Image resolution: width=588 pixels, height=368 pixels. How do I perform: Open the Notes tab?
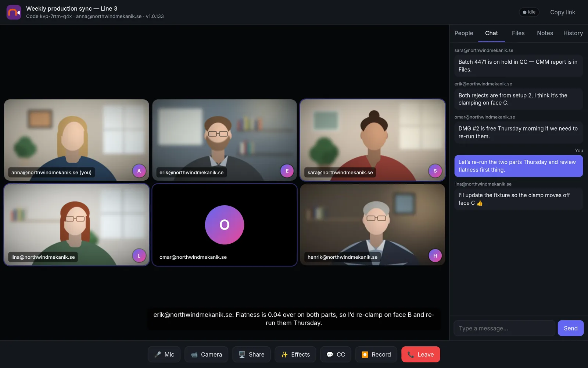click(x=545, y=33)
